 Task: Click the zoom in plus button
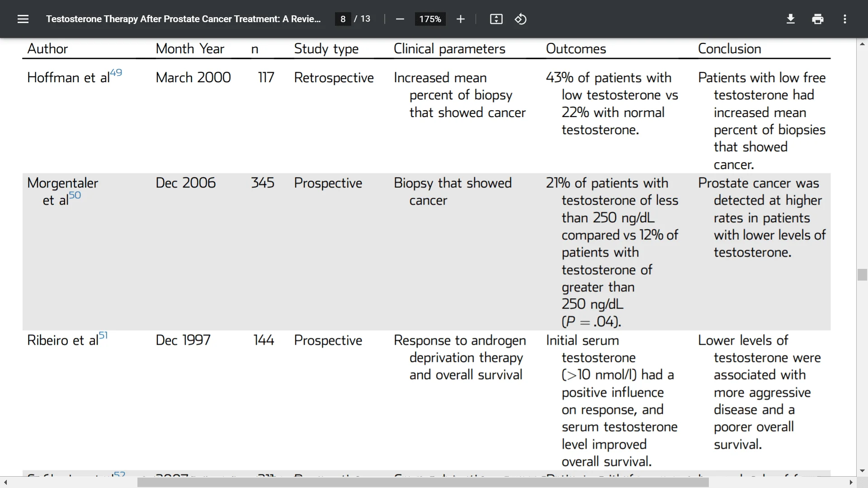(x=460, y=19)
